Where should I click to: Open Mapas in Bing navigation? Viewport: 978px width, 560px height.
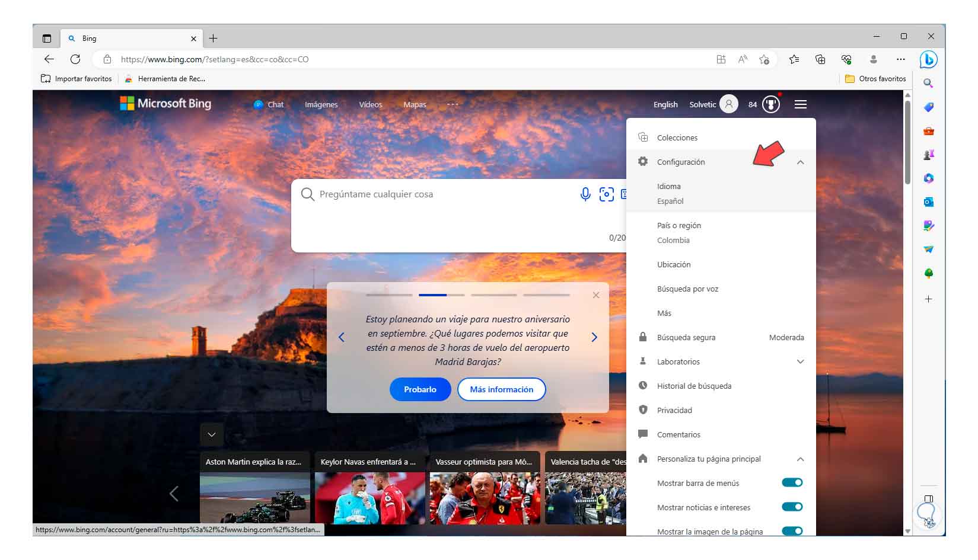pyautogui.click(x=415, y=105)
